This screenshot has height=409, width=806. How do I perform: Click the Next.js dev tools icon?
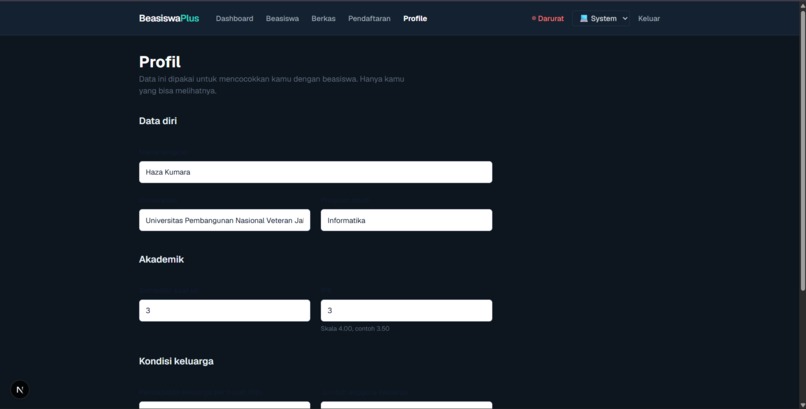click(x=20, y=389)
